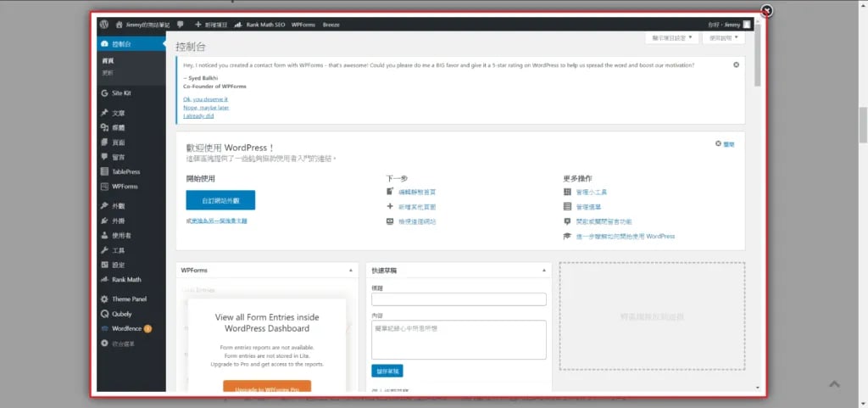The height and width of the screenshot is (408, 868).
Task: Click the Rank Math chart icon in sidebar
Action: 104,280
